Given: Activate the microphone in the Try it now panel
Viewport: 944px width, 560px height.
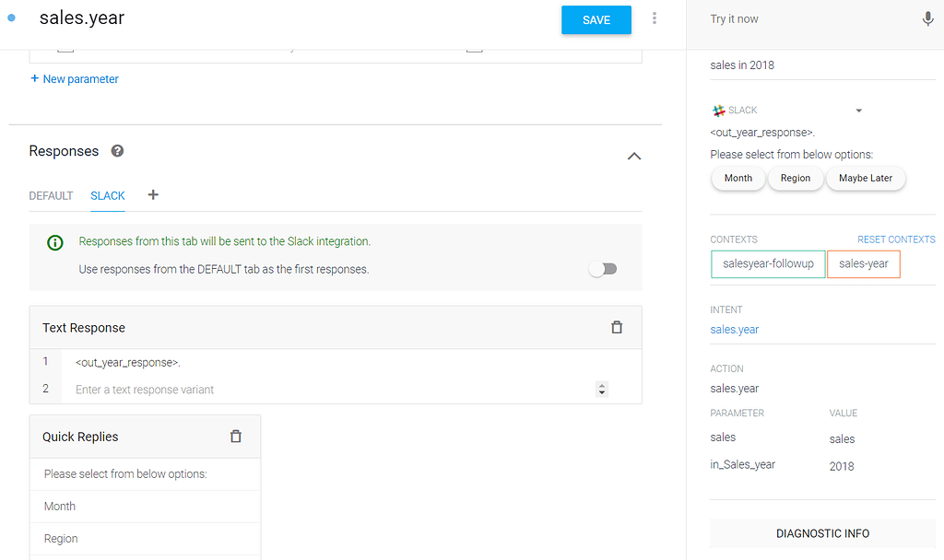Looking at the screenshot, I should [927, 17].
